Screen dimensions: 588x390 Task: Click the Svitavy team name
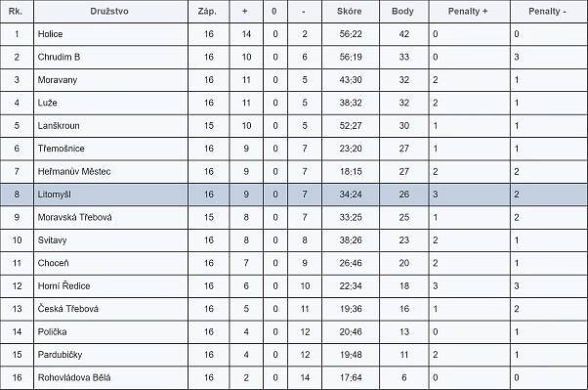[x=52, y=240]
